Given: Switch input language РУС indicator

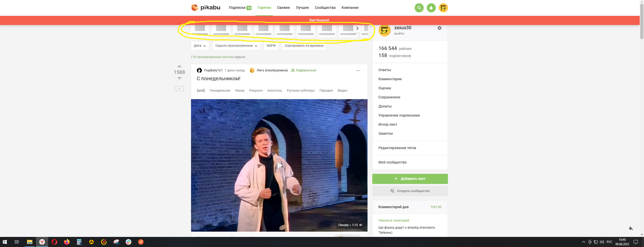Looking at the screenshot, I should (x=609, y=242).
